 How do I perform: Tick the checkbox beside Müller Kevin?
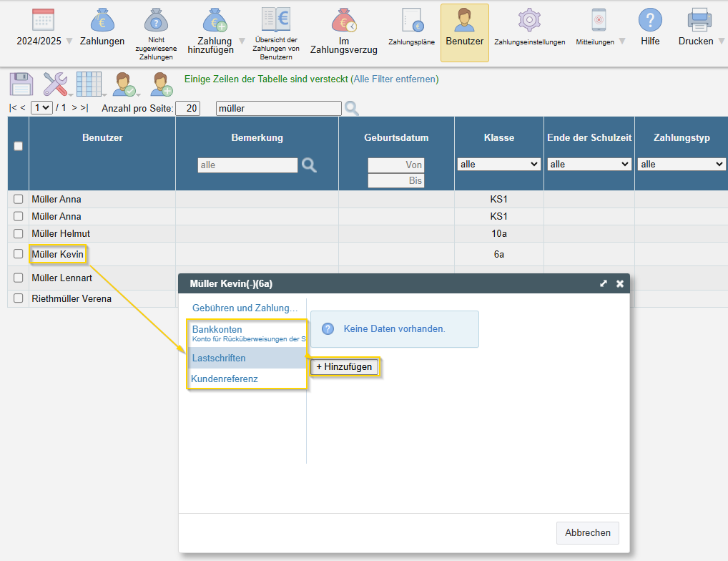19,253
